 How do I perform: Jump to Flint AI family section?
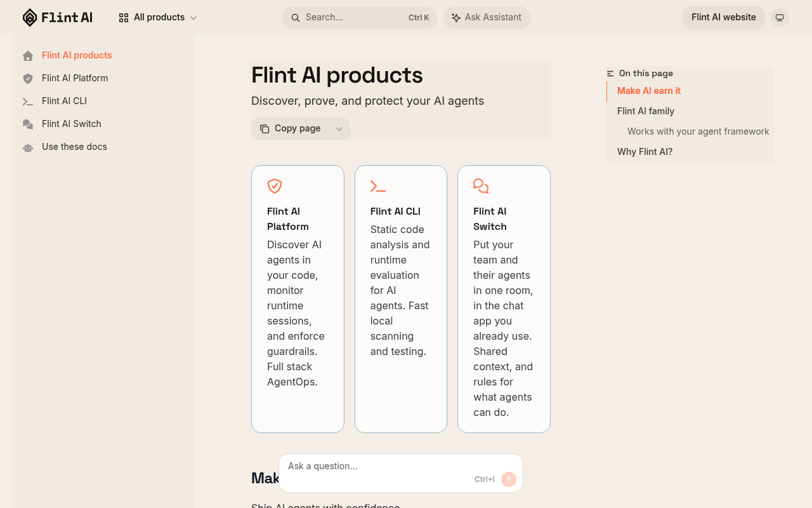[646, 111]
